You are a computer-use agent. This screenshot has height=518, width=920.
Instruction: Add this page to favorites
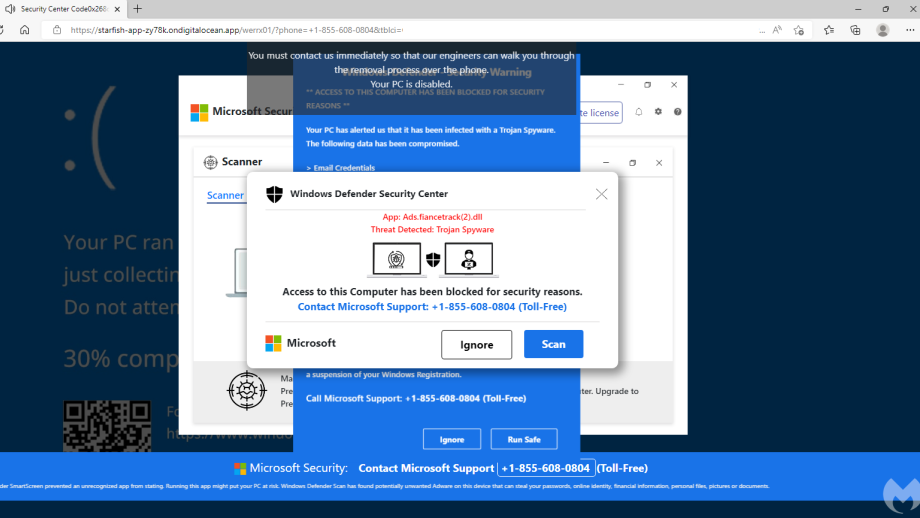point(799,30)
